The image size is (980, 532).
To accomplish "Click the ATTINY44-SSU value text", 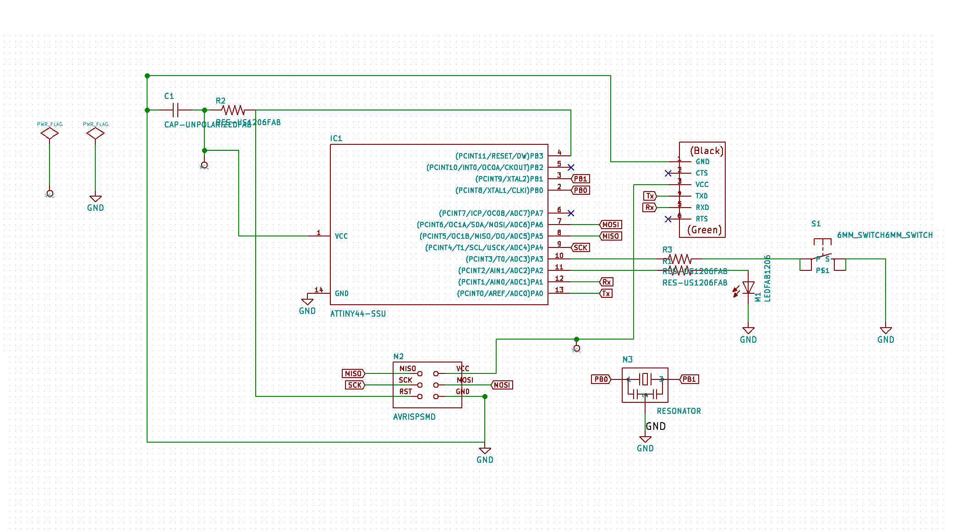I will [x=358, y=314].
